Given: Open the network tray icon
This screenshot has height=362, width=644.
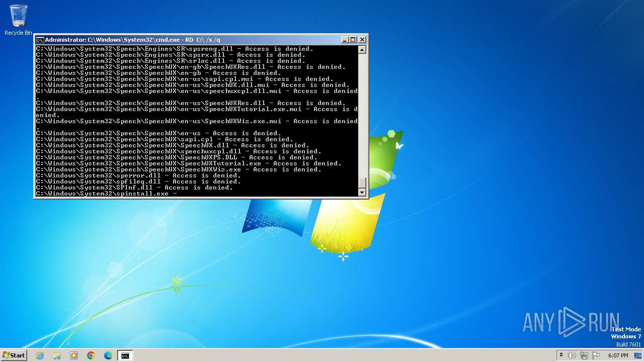Looking at the screenshot, I should click(x=584, y=355).
